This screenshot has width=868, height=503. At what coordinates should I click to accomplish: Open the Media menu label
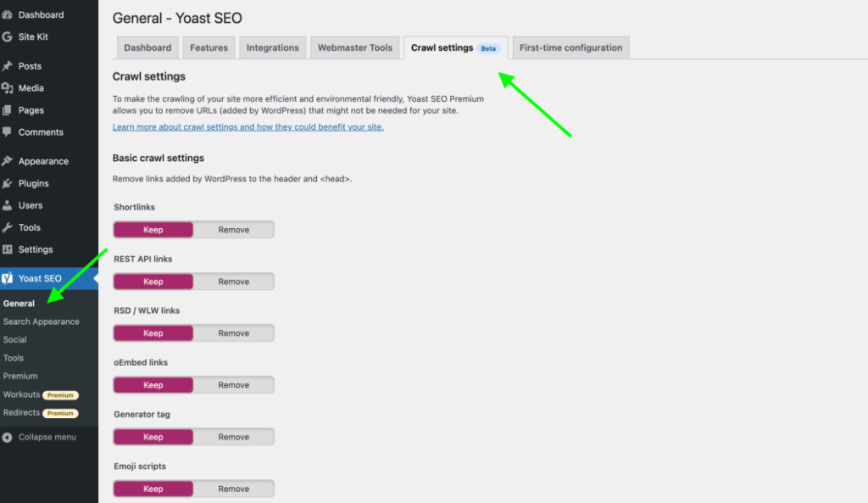(31, 88)
